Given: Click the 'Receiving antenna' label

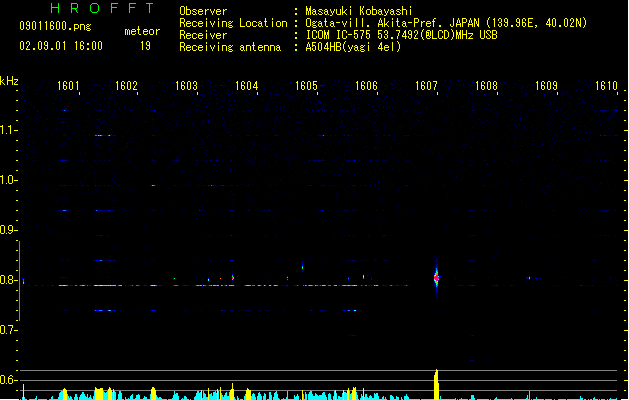Looking at the screenshot, I should click(x=230, y=47).
